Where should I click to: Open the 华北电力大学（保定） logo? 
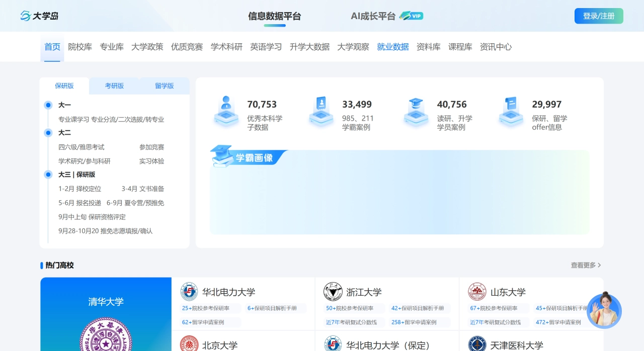333,345
